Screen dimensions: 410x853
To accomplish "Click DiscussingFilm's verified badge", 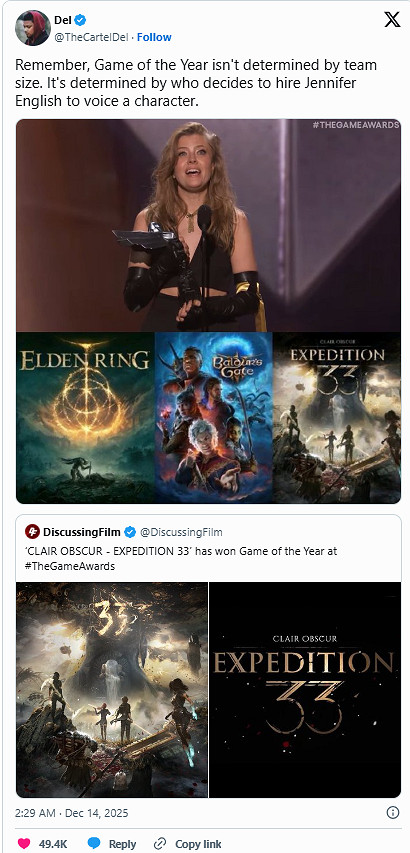I will (x=130, y=531).
